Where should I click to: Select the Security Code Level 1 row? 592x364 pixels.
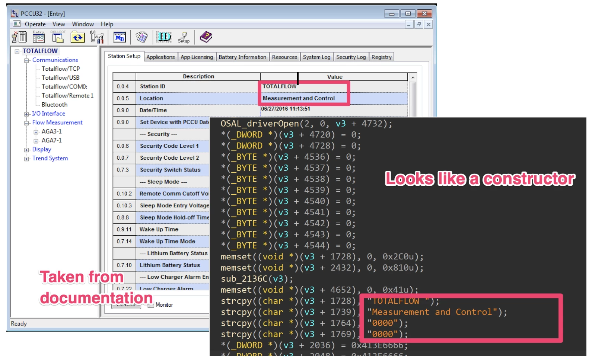(161, 146)
